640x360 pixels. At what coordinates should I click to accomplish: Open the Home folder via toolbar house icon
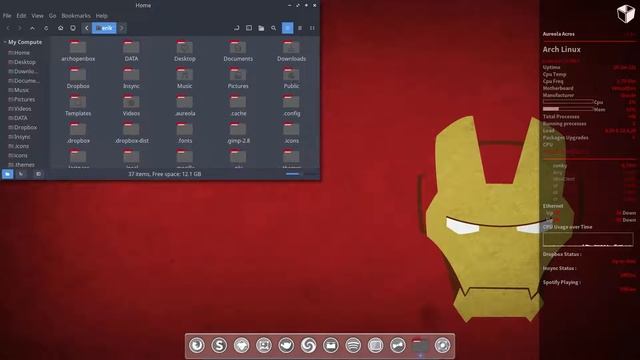click(60, 28)
